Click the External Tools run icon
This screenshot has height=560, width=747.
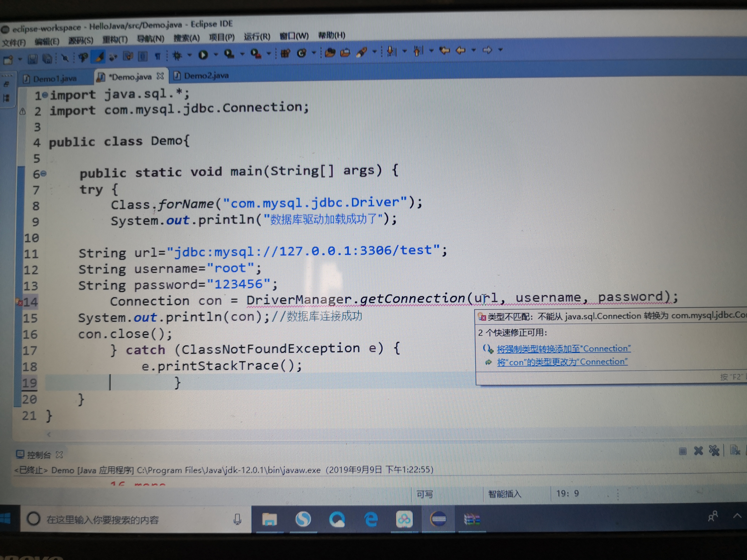[256, 53]
